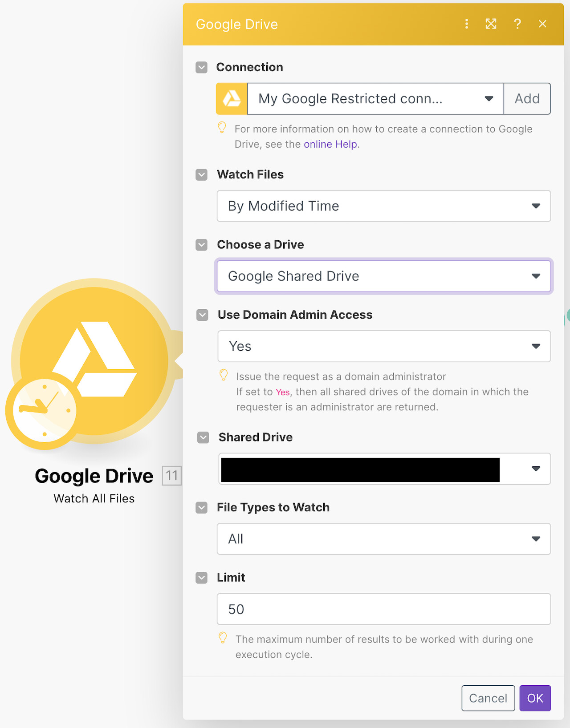Open the three-dot options menu in the header
Image resolution: width=570 pixels, height=728 pixels.
pyautogui.click(x=466, y=24)
